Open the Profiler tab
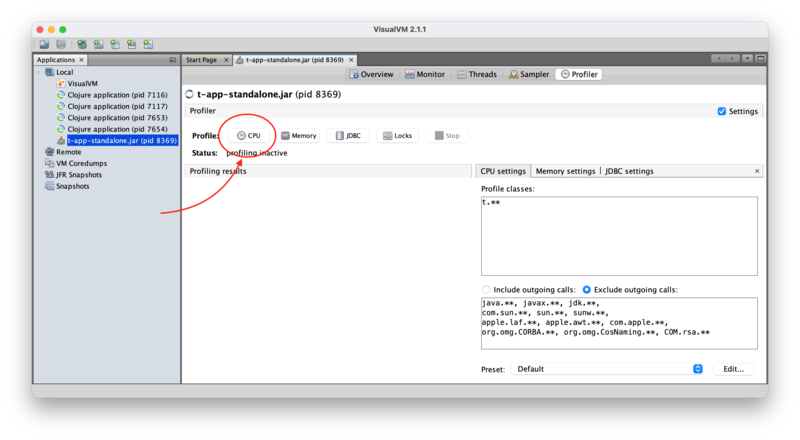 pos(579,75)
